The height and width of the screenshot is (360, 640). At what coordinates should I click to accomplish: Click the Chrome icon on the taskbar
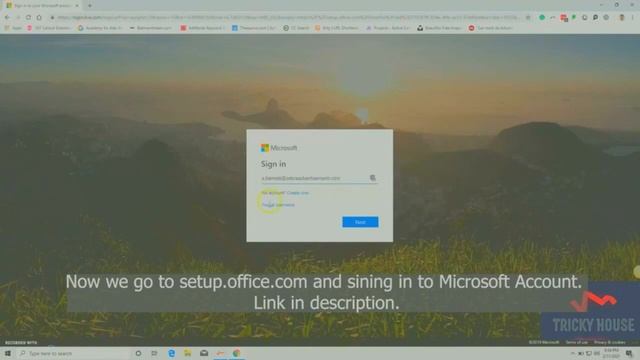pos(236,353)
